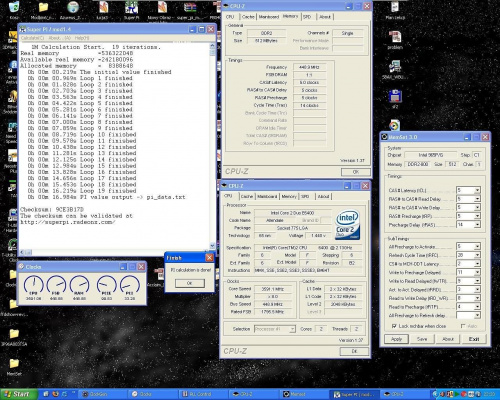Click the PCI gauge in Clocks window
Viewport: 500px width, 400px height.
point(130,285)
